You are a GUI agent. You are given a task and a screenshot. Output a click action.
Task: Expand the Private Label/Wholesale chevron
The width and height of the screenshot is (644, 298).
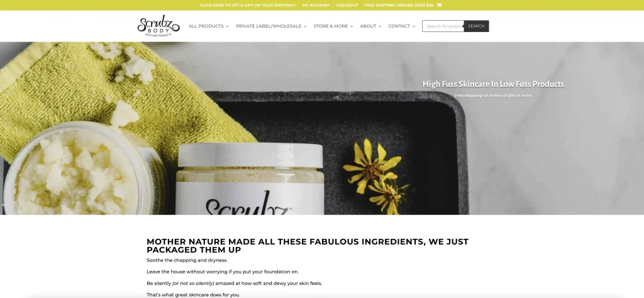(x=305, y=26)
